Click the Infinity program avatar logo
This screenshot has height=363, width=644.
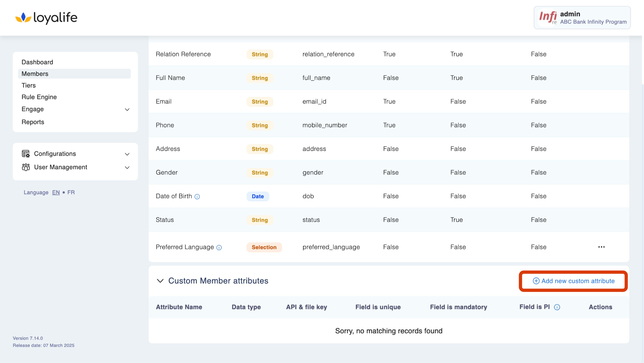[x=547, y=18]
